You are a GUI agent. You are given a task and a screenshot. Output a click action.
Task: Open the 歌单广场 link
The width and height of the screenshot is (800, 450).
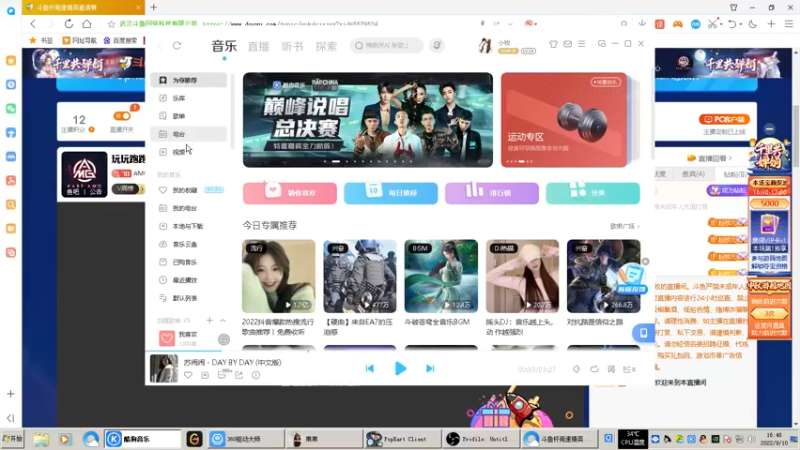point(624,226)
